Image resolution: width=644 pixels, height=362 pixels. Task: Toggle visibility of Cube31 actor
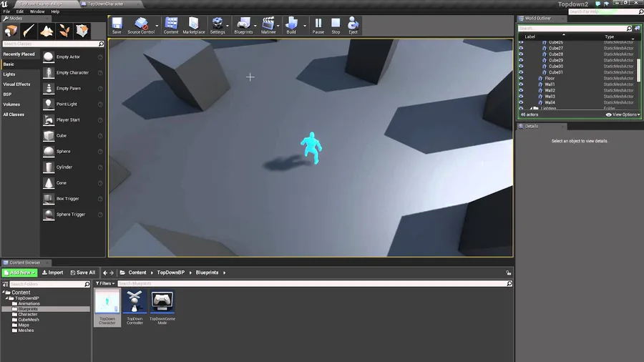coord(521,72)
